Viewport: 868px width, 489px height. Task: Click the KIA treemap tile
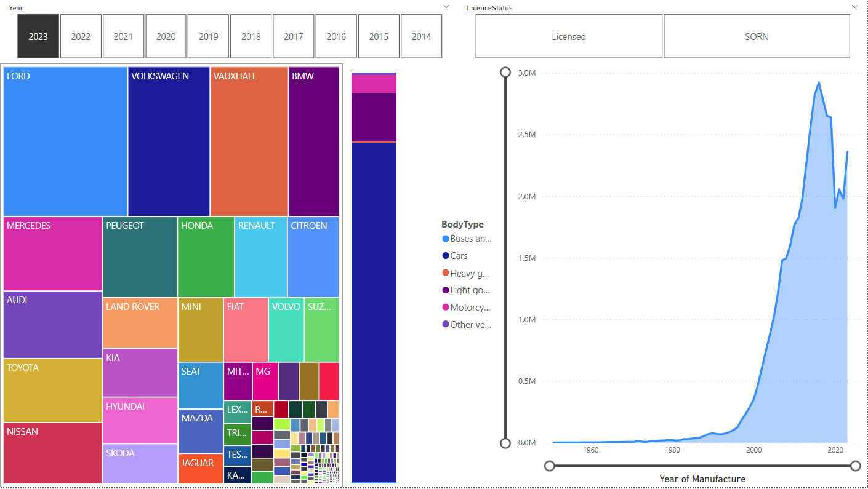tap(140, 373)
